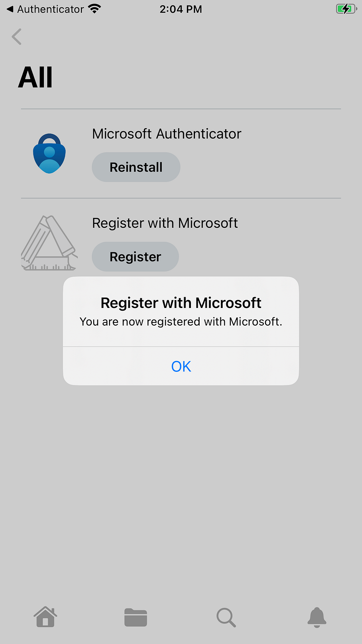Tap the battery charging indicator

pyautogui.click(x=345, y=8)
